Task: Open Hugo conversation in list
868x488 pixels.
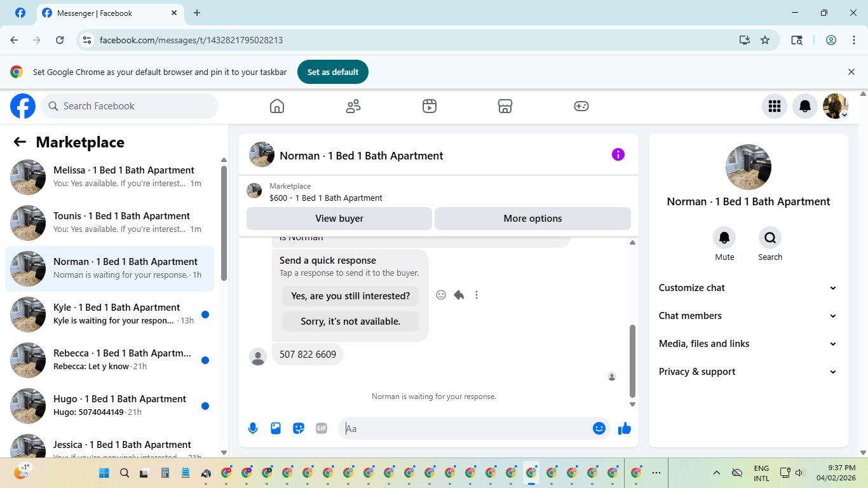Action: [109, 406]
